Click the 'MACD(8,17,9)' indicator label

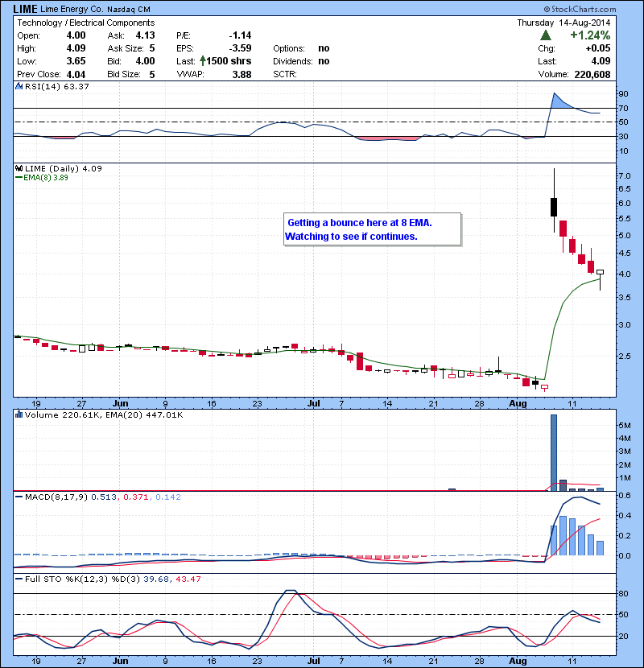pos(56,497)
